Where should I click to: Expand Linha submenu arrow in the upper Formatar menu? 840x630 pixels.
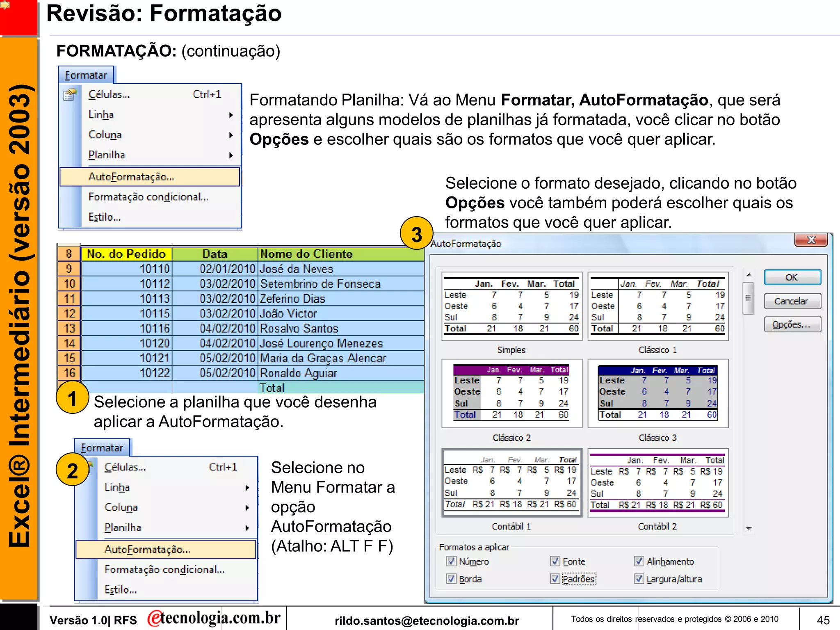click(231, 115)
